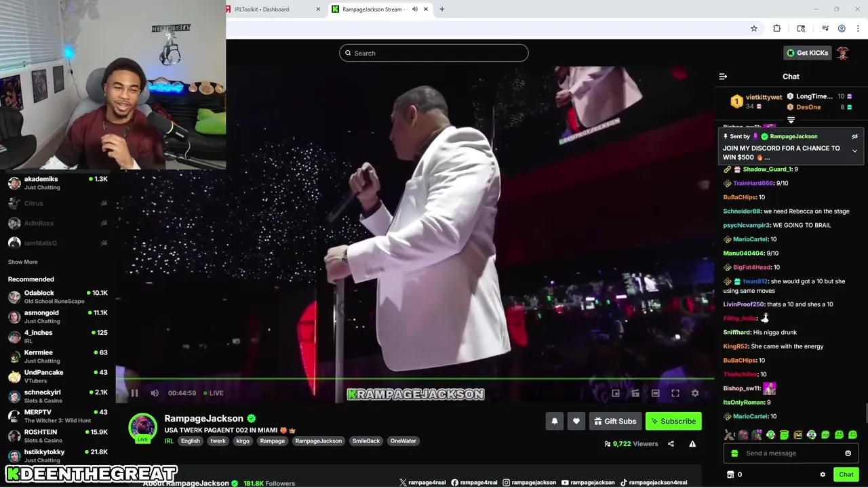The width and height of the screenshot is (868, 488).
Task: Select the IRL category link
Action: (x=169, y=441)
